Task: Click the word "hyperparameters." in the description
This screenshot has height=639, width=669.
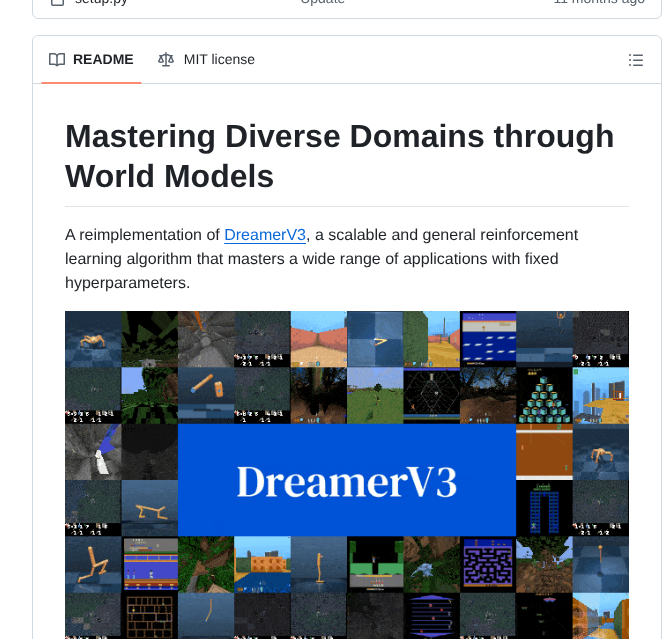Action: (128, 283)
